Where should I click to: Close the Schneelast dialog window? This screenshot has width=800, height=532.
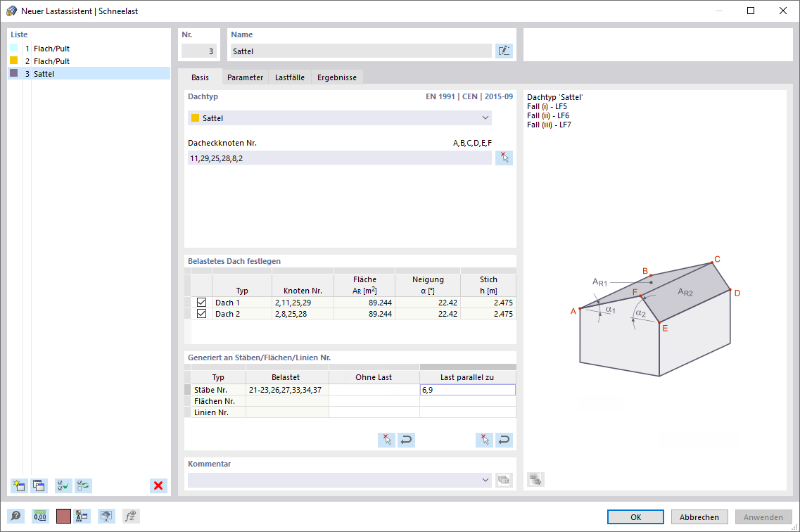(782, 11)
